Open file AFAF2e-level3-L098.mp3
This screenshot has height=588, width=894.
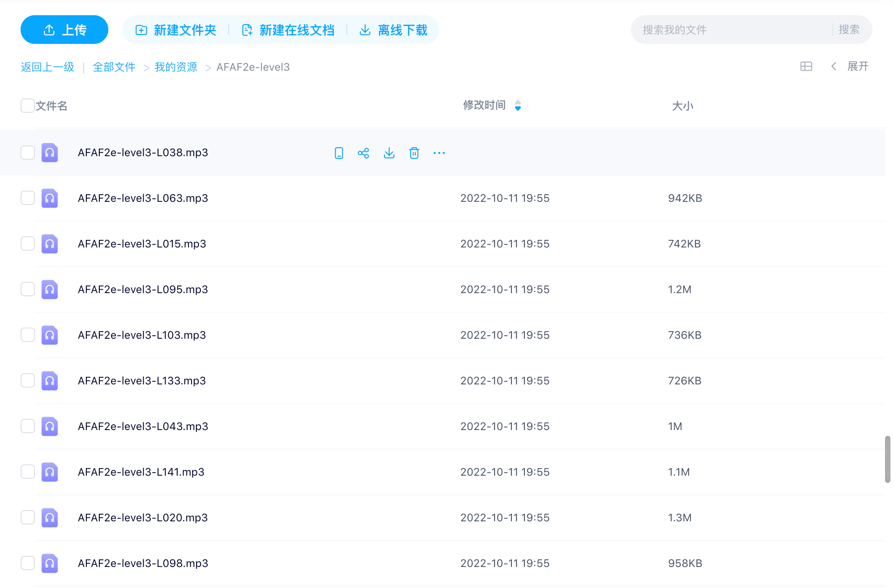pos(143,563)
